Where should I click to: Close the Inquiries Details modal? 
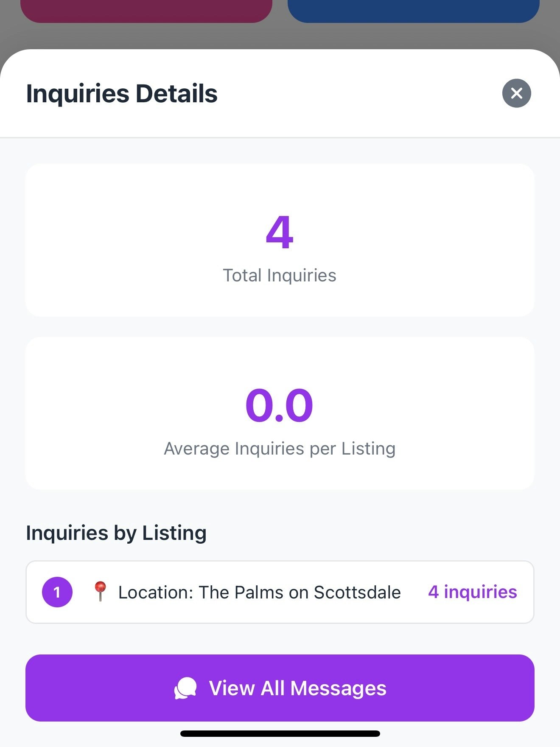coord(516,93)
